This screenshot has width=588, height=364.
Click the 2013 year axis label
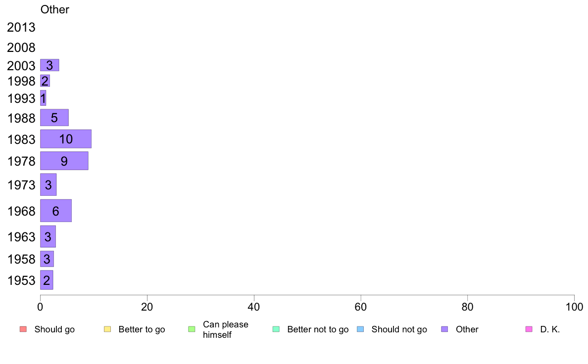point(21,27)
